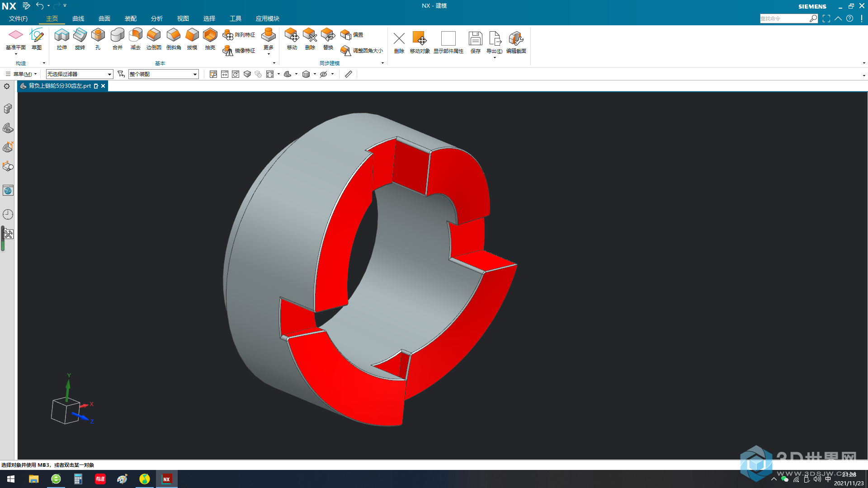Click the selection filter reset funnel icon
868x488 pixels.
tap(121, 74)
